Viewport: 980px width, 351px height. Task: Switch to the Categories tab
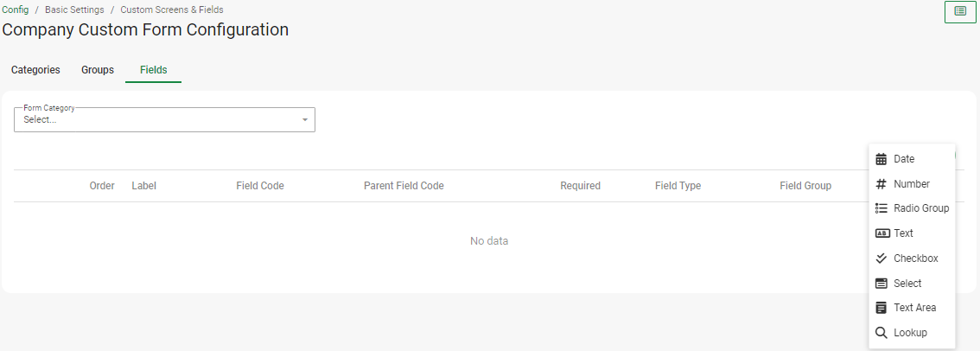pos(35,70)
